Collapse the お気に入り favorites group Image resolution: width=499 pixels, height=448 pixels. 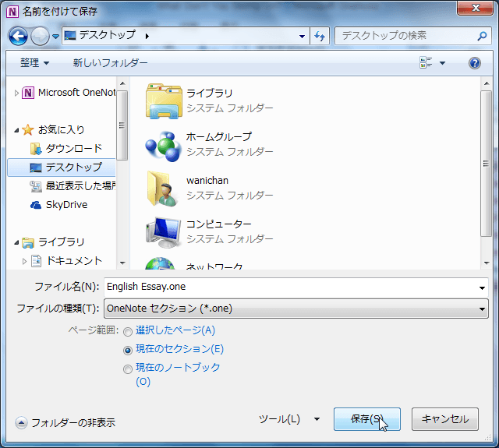pyautogui.click(x=16, y=130)
